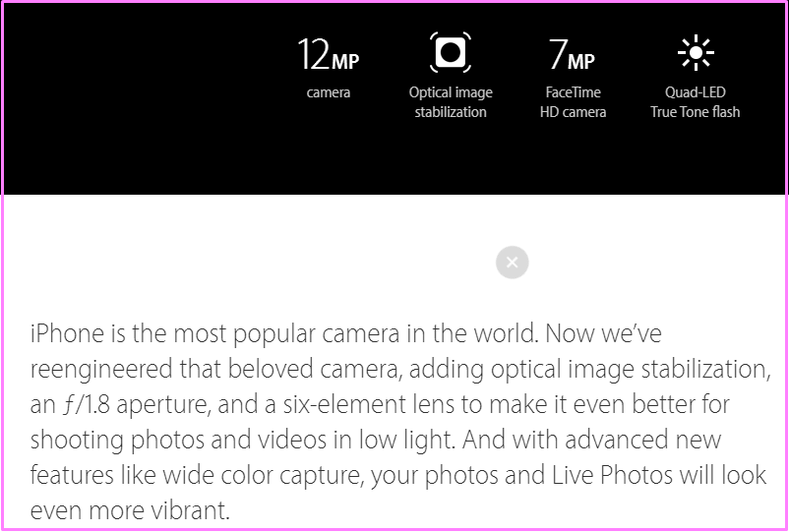Click the optical image stabilization icon
This screenshot has width=789, height=532.
tap(451, 52)
